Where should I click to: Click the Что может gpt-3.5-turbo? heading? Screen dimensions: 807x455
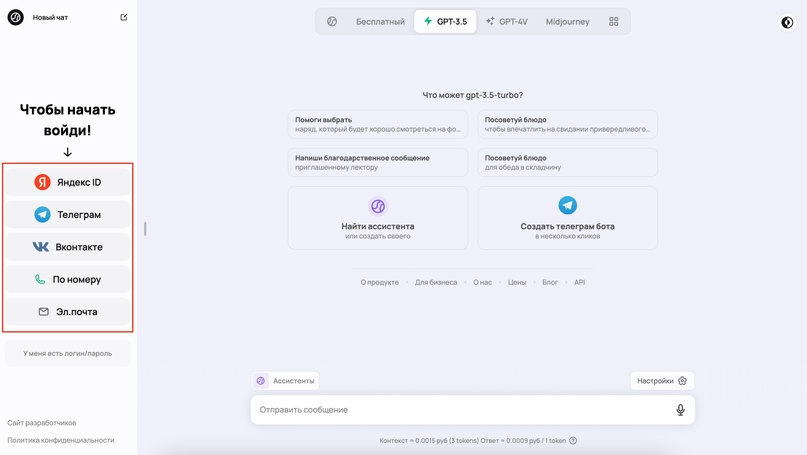(x=472, y=95)
